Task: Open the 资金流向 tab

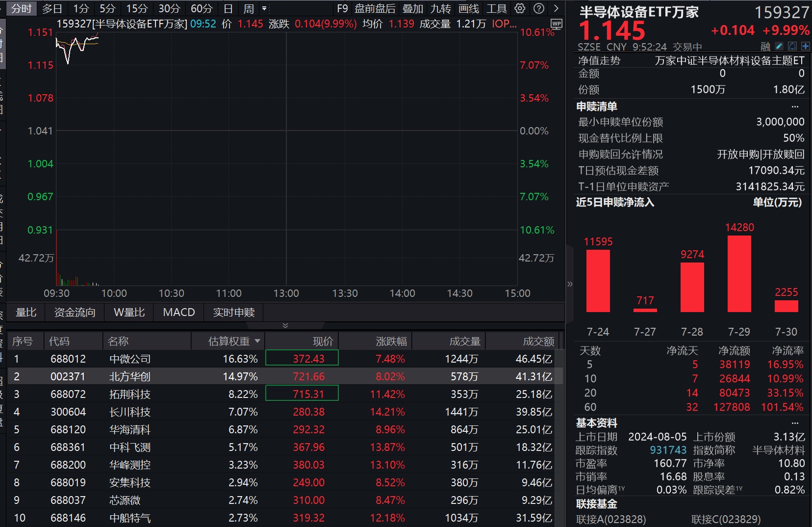Action: (75, 313)
